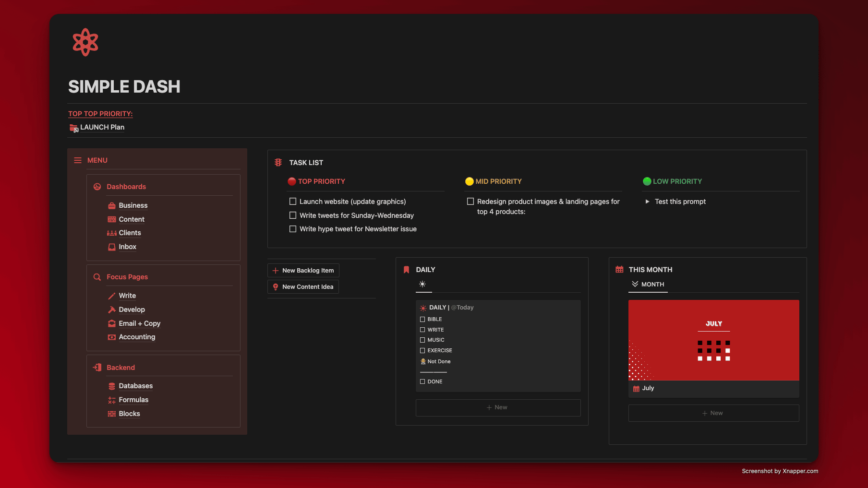868x488 pixels.
Task: Click the LAUNCH Plan folder icon
Action: tap(73, 128)
